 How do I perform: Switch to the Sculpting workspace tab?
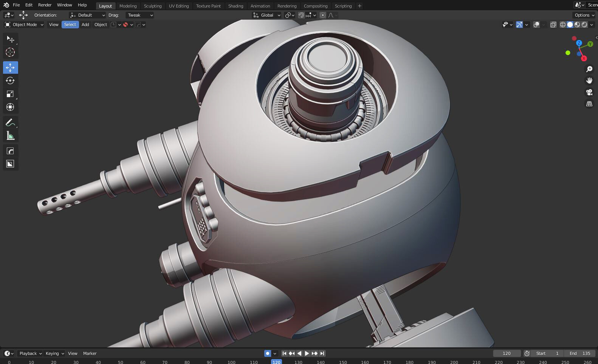[152, 6]
